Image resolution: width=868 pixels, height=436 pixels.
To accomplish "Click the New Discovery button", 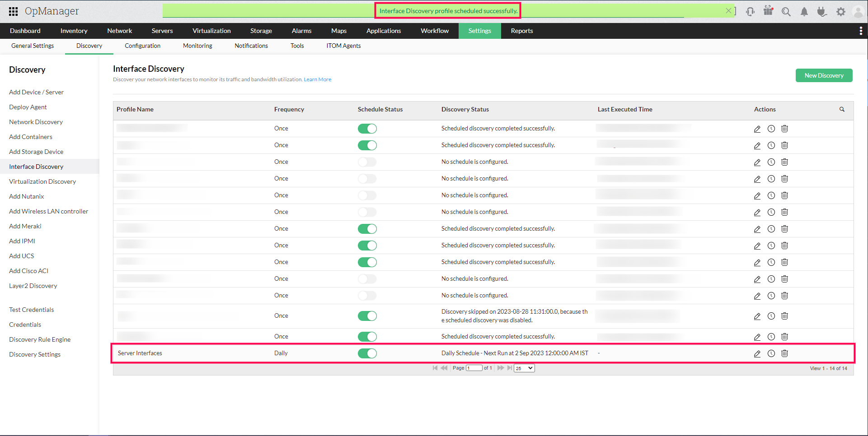I will 824,75.
